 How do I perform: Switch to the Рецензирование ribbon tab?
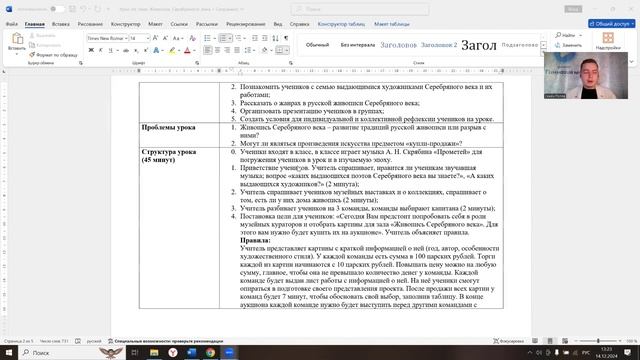[246, 24]
